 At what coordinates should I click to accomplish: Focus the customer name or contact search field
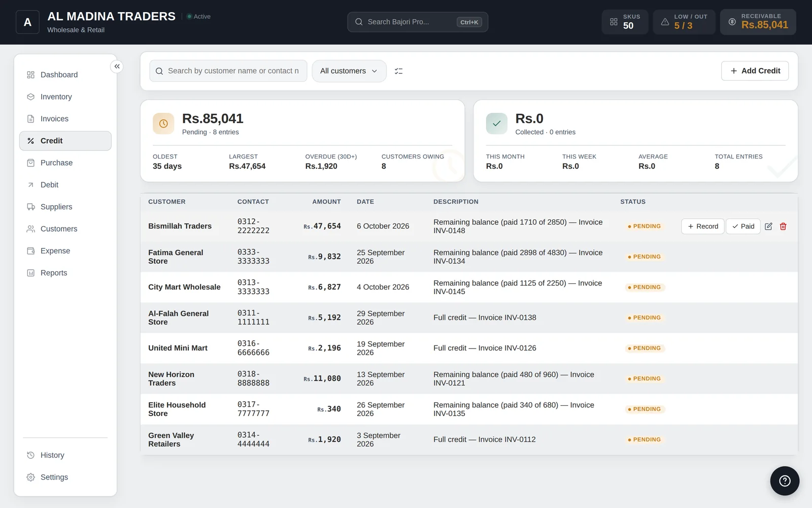click(228, 71)
